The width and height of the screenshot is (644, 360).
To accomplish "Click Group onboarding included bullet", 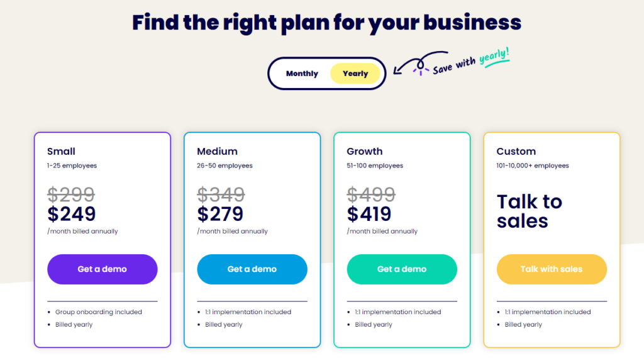I will [x=98, y=312].
